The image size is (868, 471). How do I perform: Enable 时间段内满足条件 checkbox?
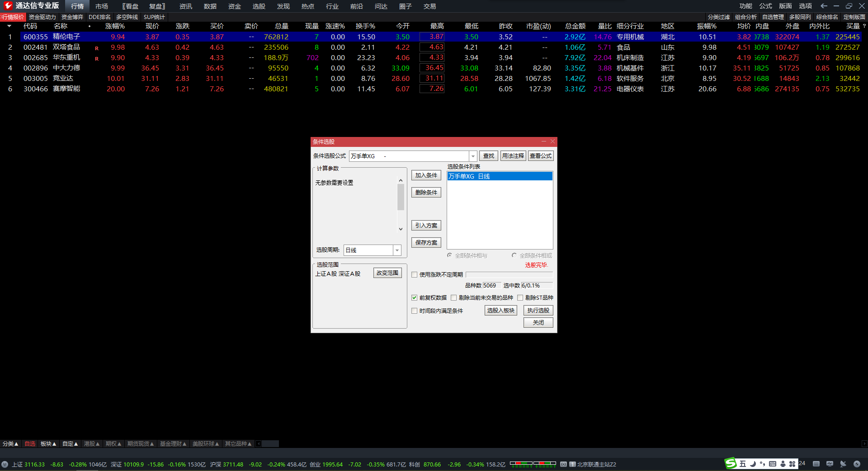coord(414,311)
